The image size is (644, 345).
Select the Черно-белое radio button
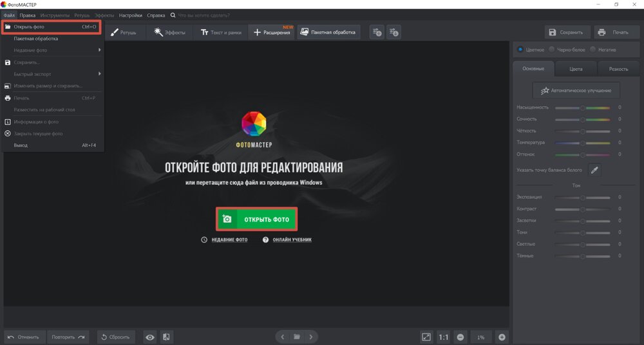[552, 50]
